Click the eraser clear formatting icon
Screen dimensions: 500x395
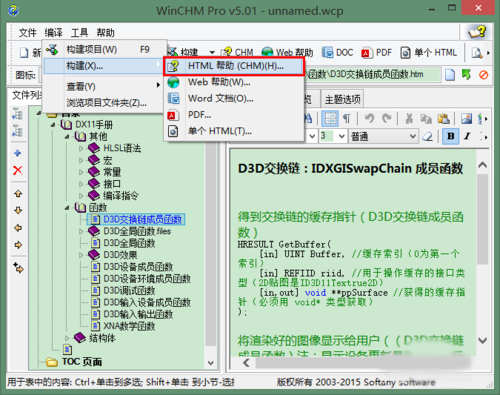tap(428, 136)
